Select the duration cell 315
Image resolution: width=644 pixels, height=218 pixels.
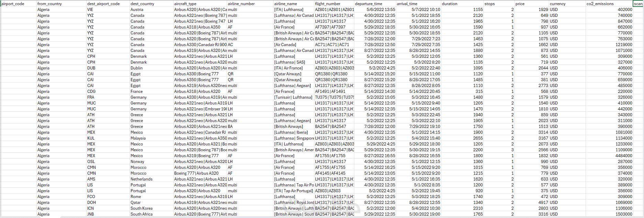click(x=462, y=91)
